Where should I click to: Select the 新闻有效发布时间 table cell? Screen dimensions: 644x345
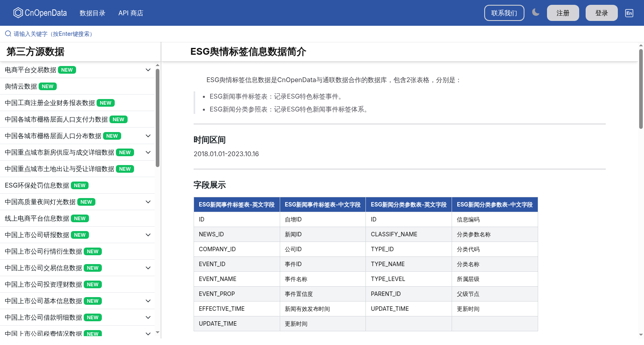coord(323,309)
